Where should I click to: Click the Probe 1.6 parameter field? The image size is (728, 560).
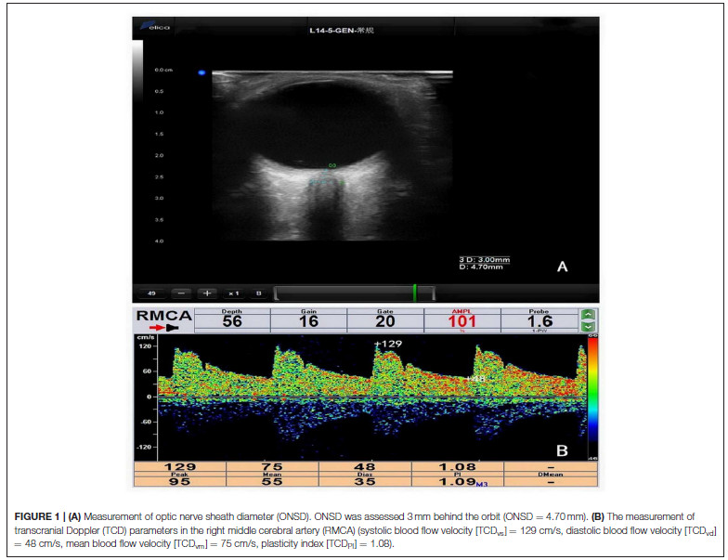click(x=537, y=320)
